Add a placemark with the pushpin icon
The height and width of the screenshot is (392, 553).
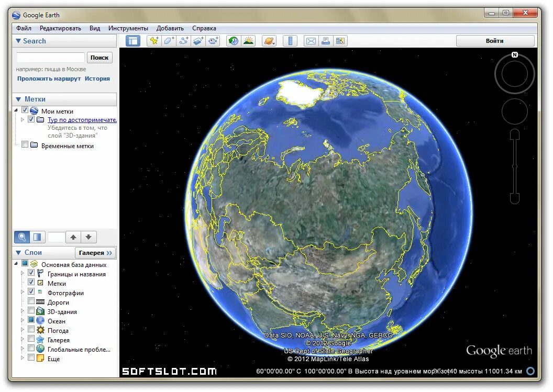point(154,41)
